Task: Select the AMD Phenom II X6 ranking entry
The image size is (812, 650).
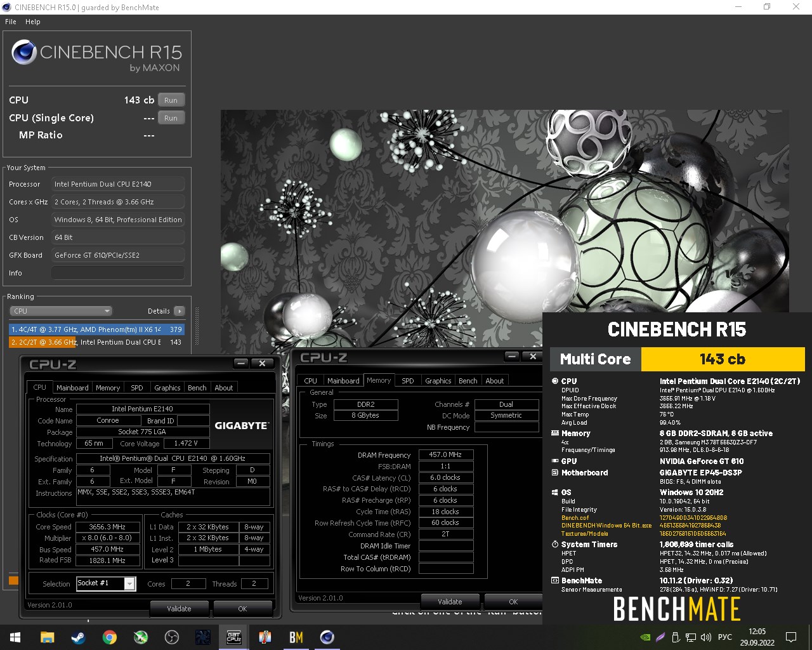Action: click(x=96, y=329)
